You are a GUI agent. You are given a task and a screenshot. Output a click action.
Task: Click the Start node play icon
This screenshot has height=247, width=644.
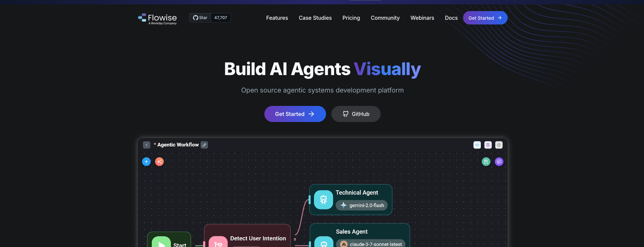161,242
